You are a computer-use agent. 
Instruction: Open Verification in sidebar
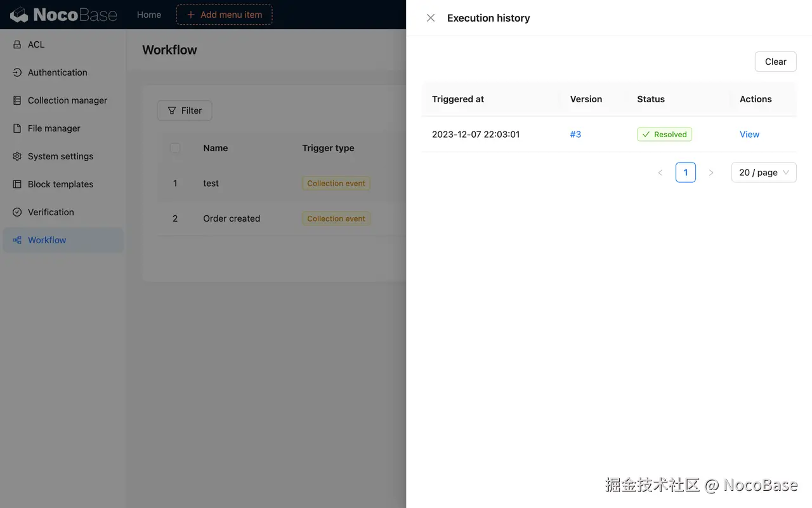click(x=63, y=212)
